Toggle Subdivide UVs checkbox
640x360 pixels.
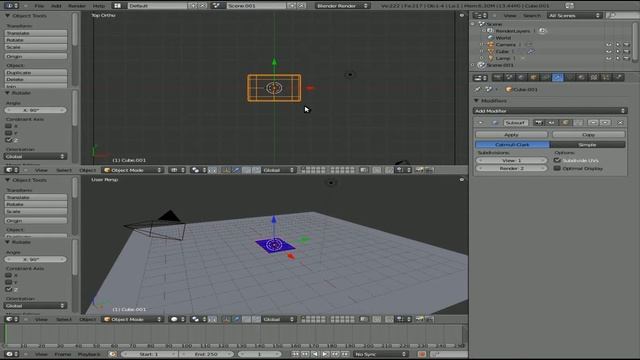coord(557,160)
